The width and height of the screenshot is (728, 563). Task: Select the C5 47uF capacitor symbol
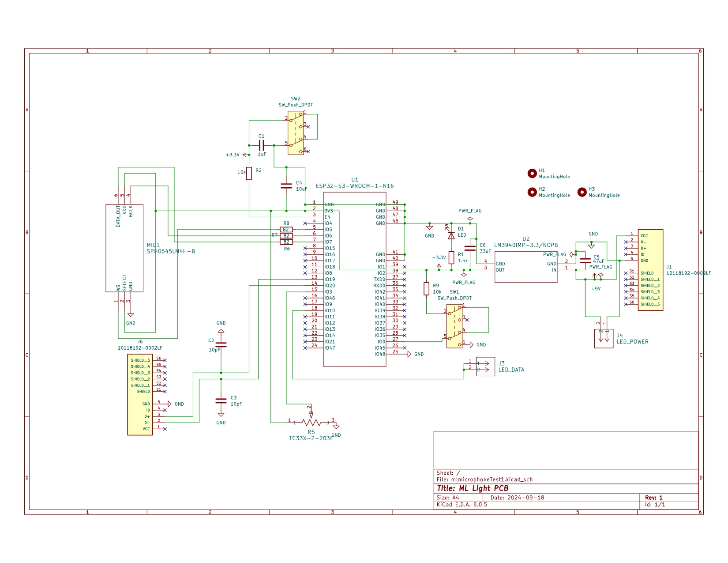(585, 261)
